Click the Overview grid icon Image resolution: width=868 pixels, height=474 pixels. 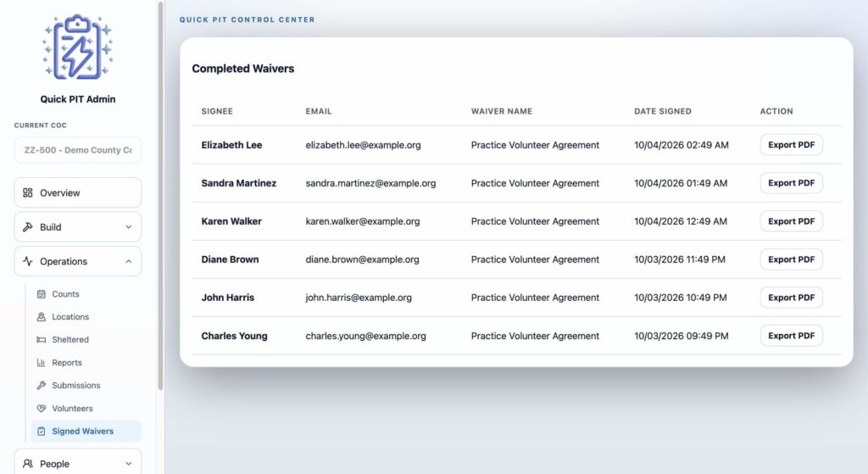point(28,192)
